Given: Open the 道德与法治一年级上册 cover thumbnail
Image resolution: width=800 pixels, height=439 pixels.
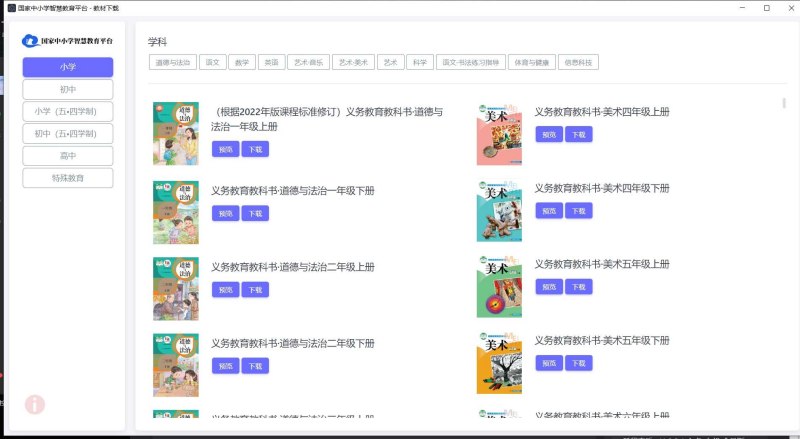Looking at the screenshot, I should coord(176,134).
